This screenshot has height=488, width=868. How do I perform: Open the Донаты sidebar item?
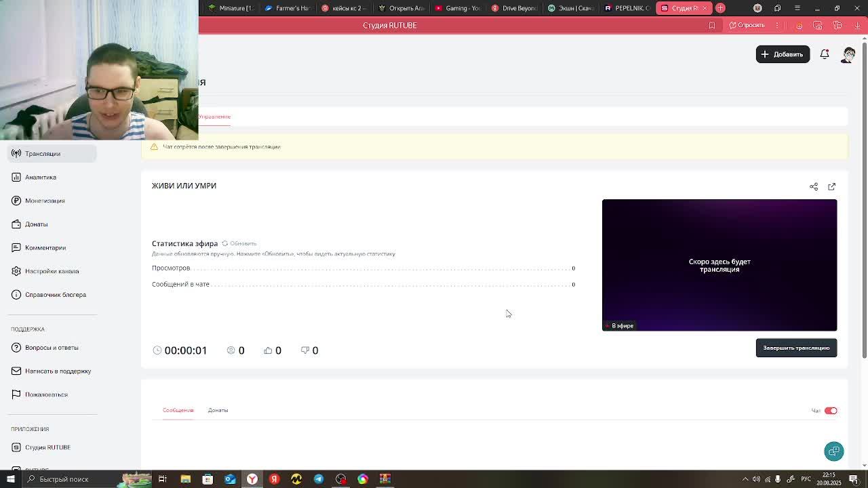[x=36, y=224]
